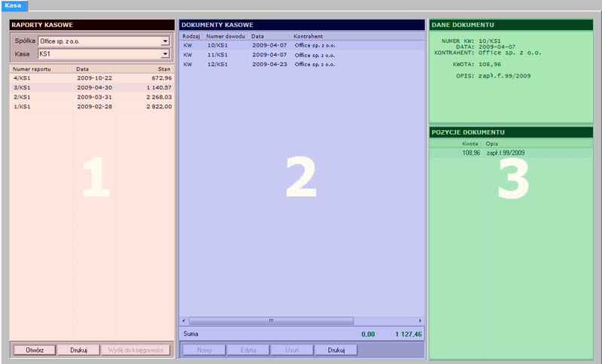Click the scrollbar left arrow
602x364 pixels.
pos(184,320)
